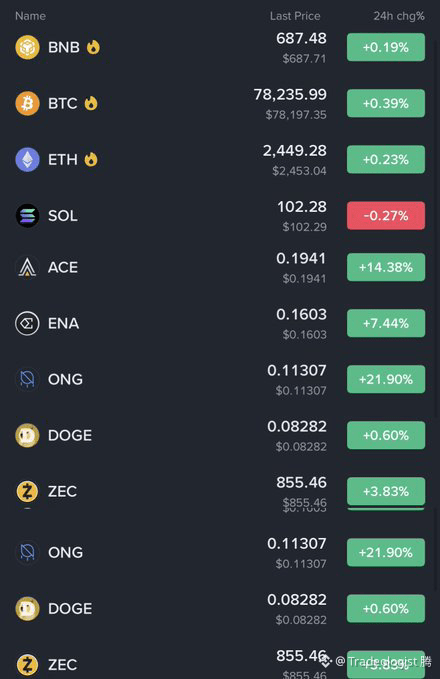Sort list by Name column header
Viewport: 440px width, 679px height.
pos(30,16)
